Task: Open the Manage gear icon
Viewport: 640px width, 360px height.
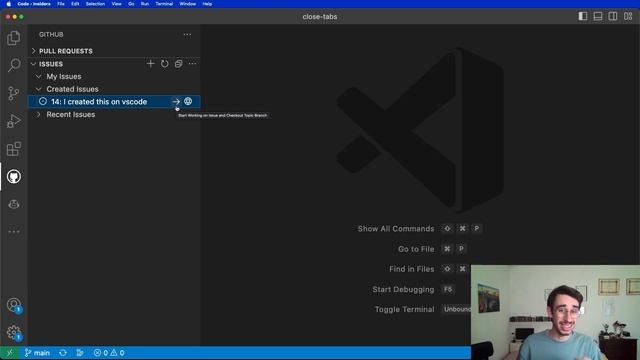Action: 13,333
